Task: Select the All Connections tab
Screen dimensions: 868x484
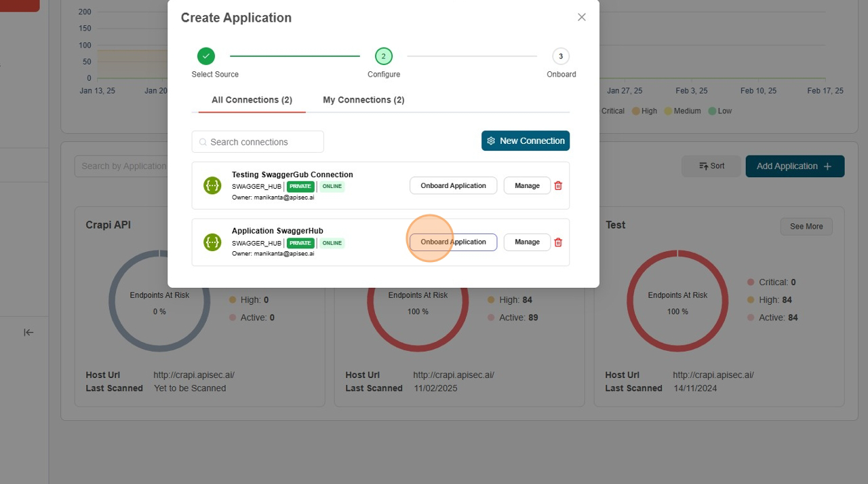Action: click(x=252, y=100)
